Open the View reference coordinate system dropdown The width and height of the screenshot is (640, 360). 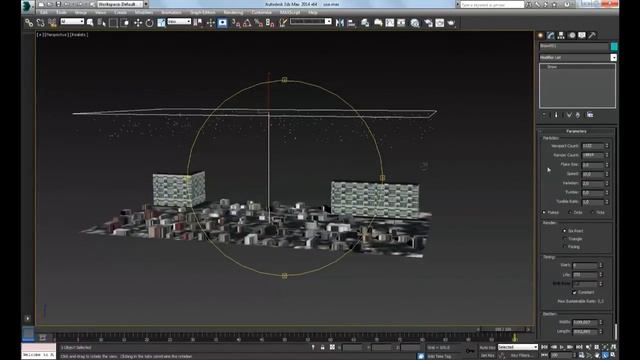click(179, 21)
